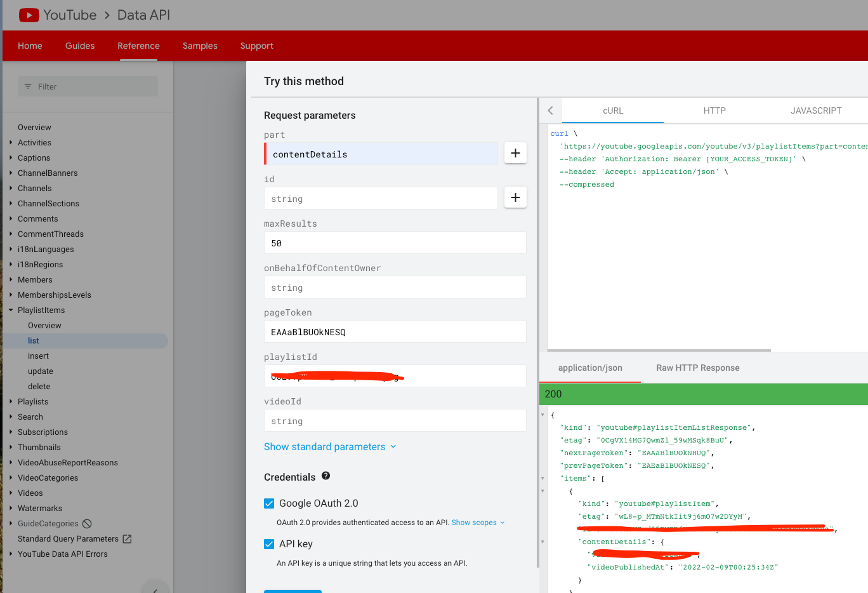Open Standard Query Parameters external link icon
Screen dimensions: 868x593
point(127,539)
